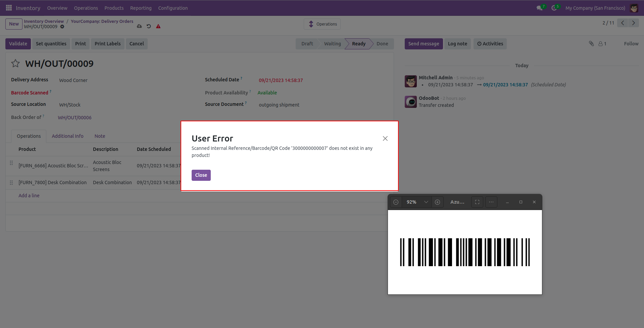Click the Print button
This screenshot has height=328, width=644.
click(81, 44)
